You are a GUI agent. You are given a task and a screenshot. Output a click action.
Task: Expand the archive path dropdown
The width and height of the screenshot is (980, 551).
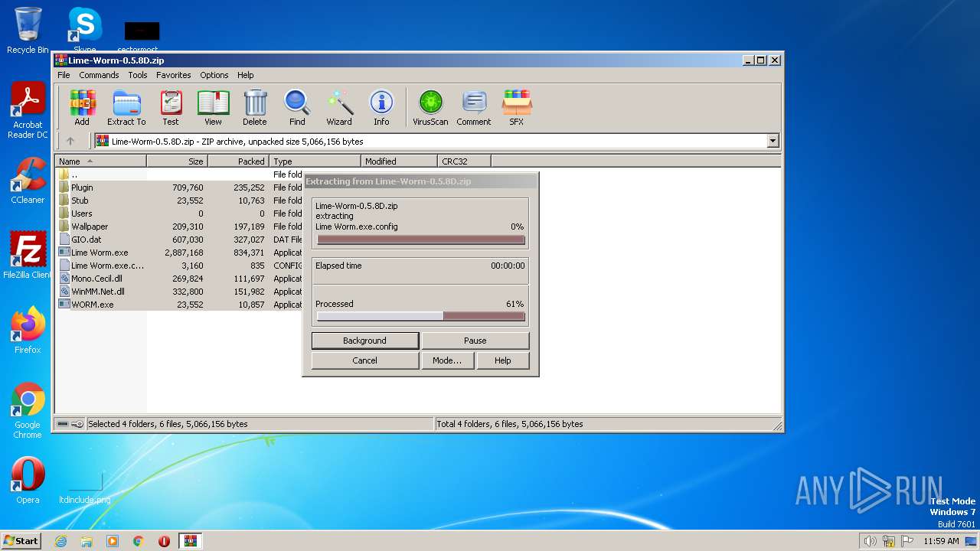click(773, 141)
